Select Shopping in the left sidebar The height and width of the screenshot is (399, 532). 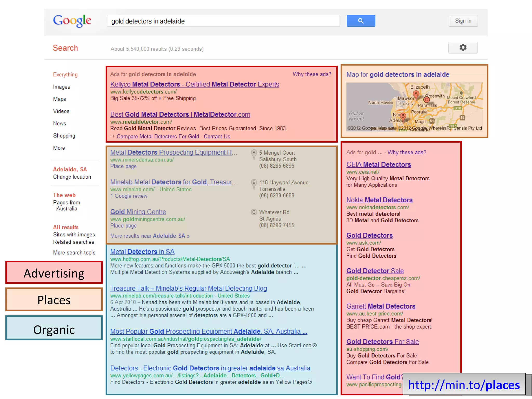[x=64, y=136]
